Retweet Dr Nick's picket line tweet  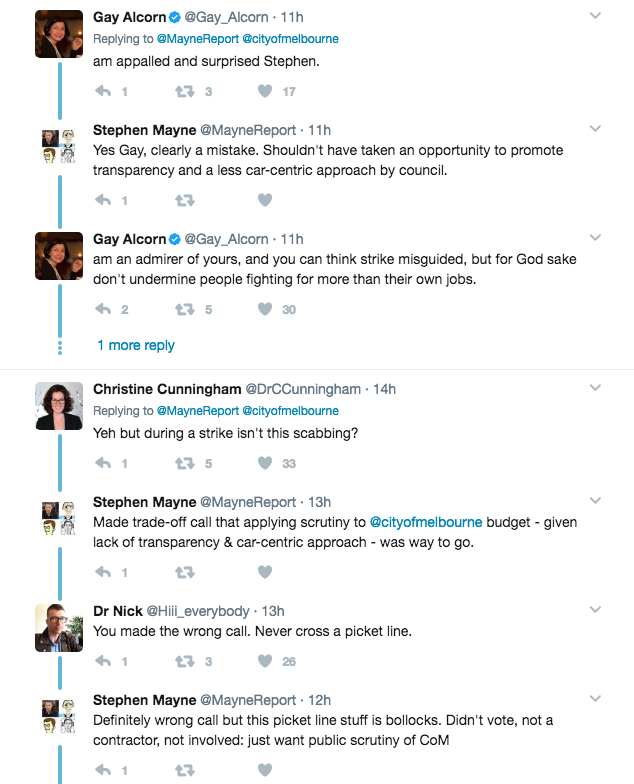click(x=184, y=662)
